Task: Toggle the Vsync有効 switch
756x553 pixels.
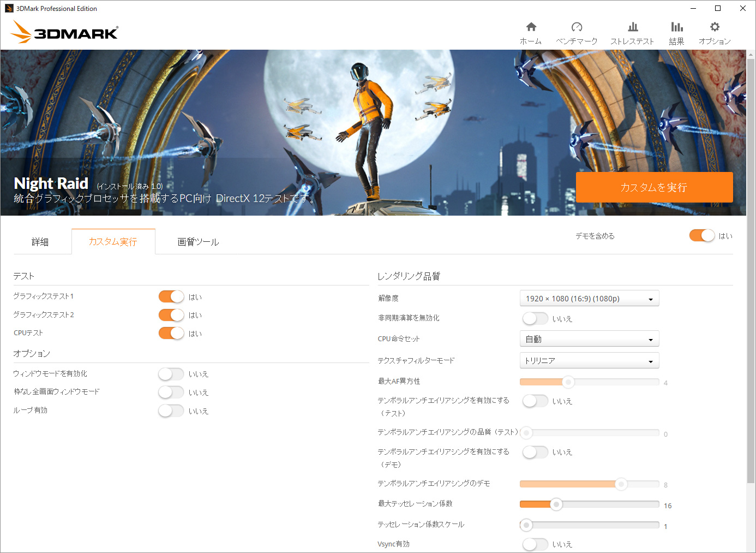Action: [535, 544]
